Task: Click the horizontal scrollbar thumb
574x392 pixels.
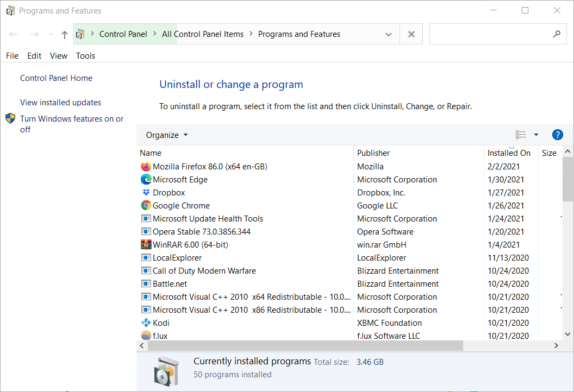Action: point(305,345)
